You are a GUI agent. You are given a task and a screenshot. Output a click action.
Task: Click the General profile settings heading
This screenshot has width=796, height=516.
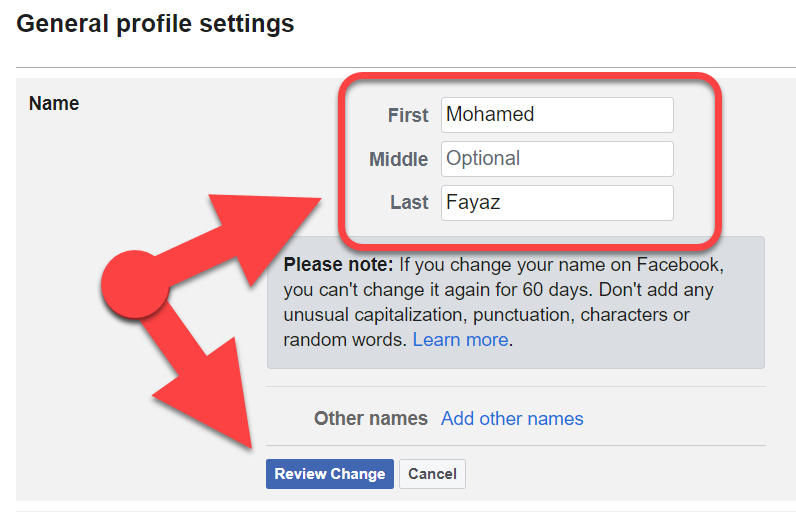(x=155, y=24)
